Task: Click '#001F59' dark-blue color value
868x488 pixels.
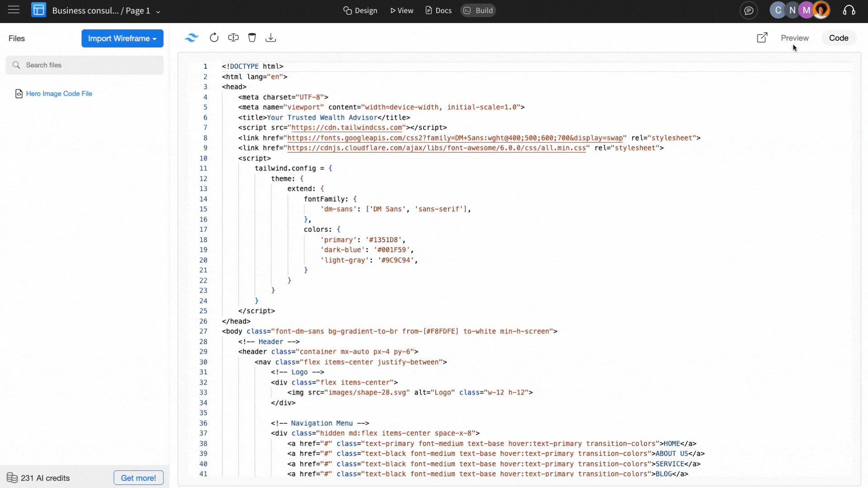Action: (x=392, y=250)
